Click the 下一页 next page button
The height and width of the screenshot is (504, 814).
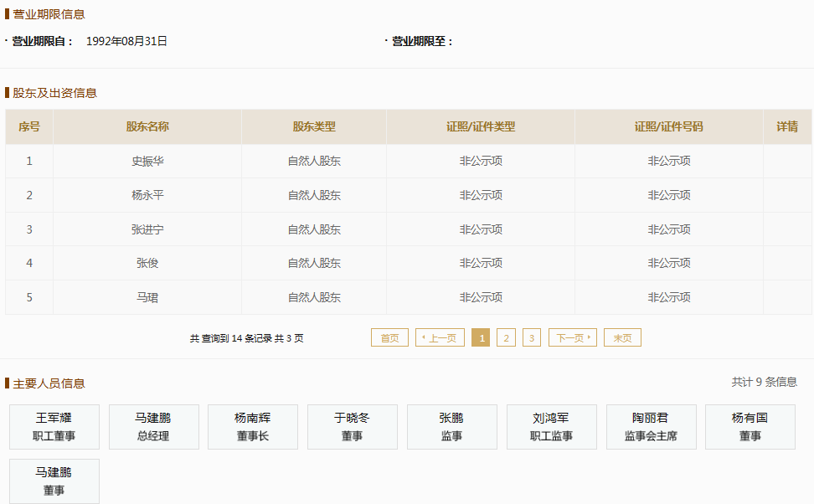(573, 338)
